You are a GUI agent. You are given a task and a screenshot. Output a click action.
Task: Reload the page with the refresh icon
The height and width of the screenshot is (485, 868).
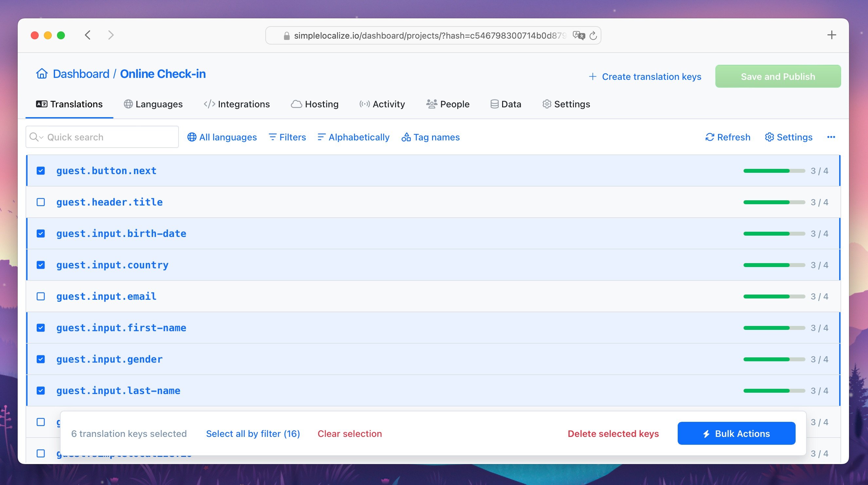point(594,35)
